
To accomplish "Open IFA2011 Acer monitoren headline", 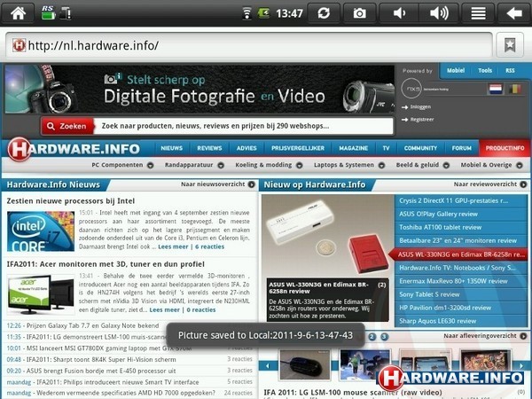I will [106, 264].
